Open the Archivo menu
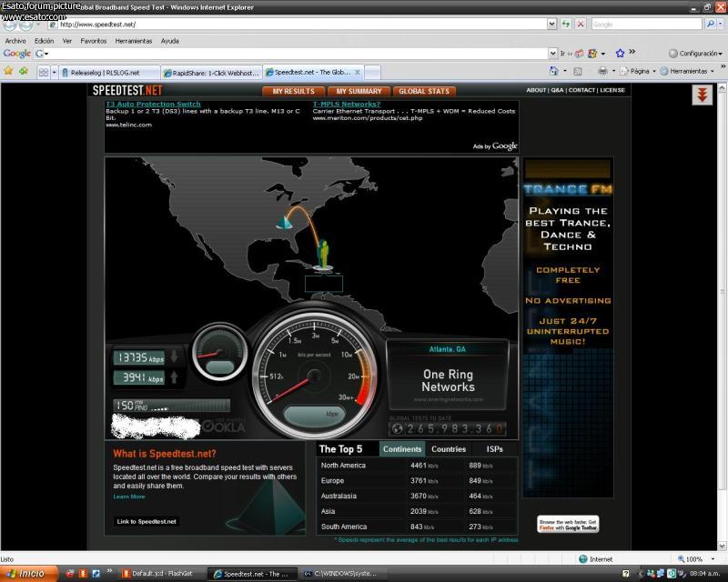 (x=15, y=41)
